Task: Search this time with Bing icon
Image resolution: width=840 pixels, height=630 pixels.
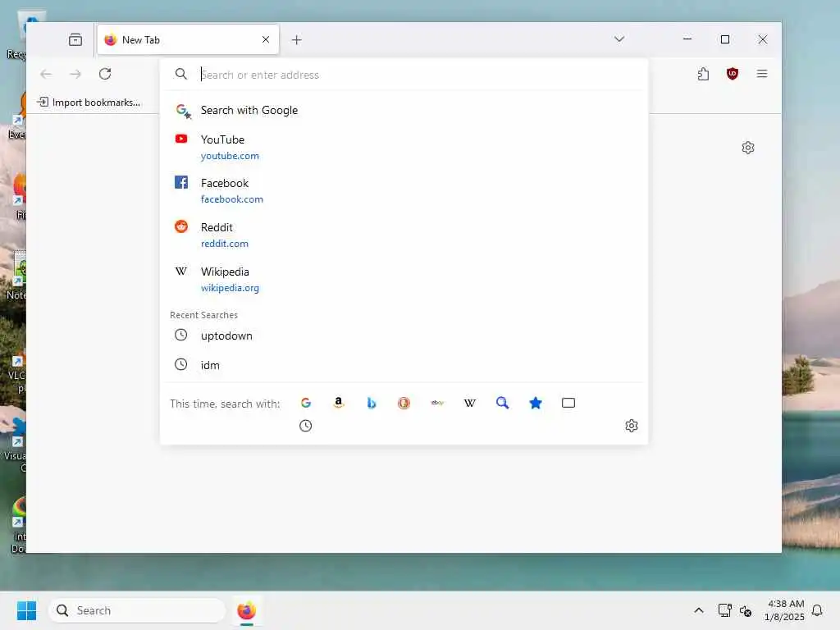Action: click(x=372, y=403)
